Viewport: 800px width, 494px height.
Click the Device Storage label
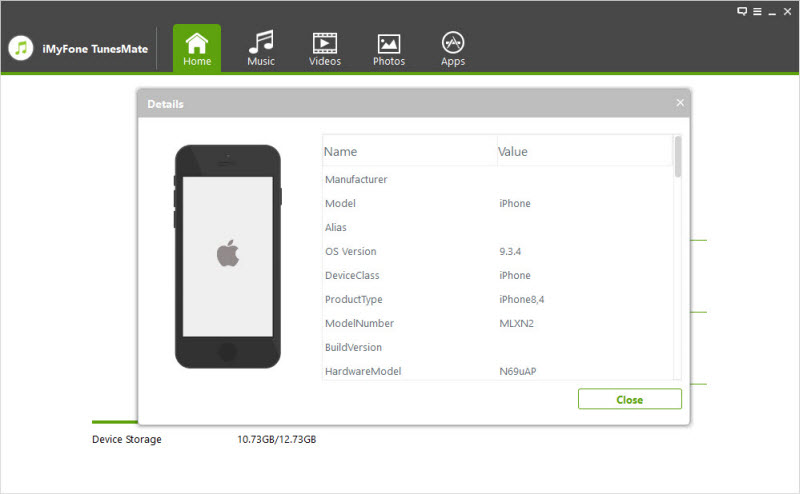tap(127, 439)
